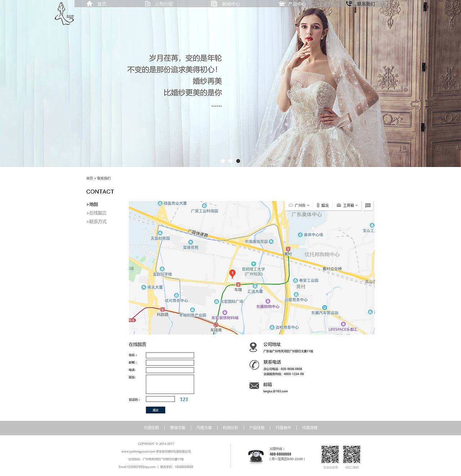Viewport: 461px width, 476px height.
Task: Click the news center newspaper icon
Action: pyautogui.click(x=214, y=4)
